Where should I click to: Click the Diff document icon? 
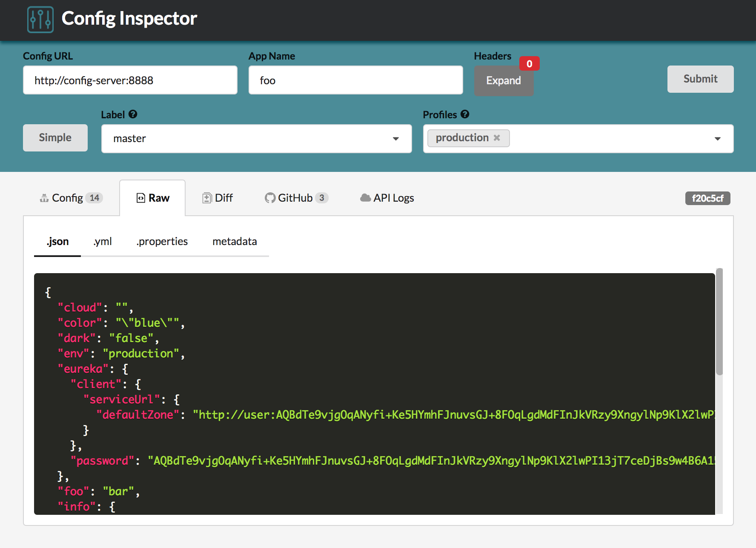206,197
